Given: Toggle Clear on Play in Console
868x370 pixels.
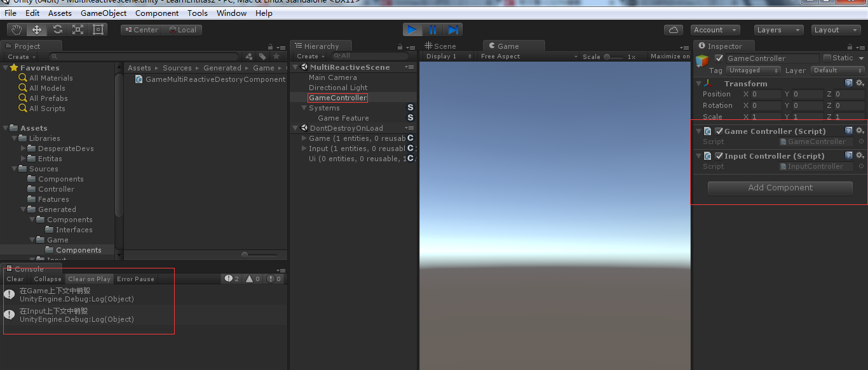Looking at the screenshot, I should coord(90,279).
